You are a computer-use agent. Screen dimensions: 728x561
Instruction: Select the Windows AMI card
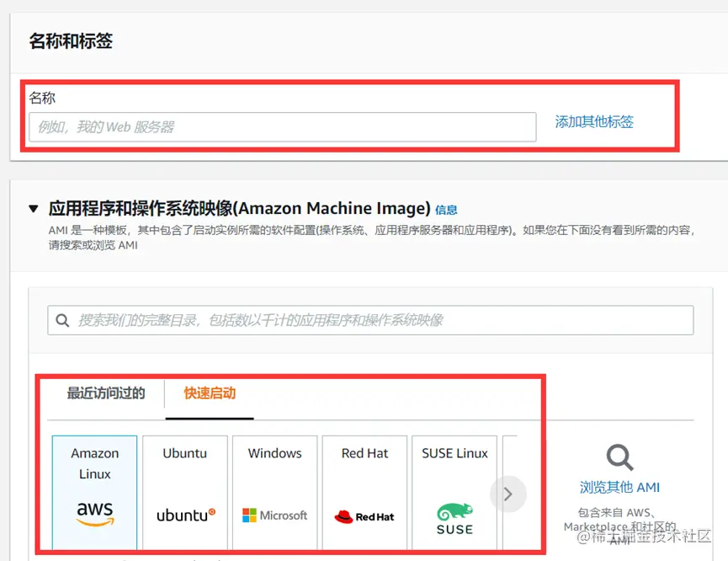pos(275,493)
